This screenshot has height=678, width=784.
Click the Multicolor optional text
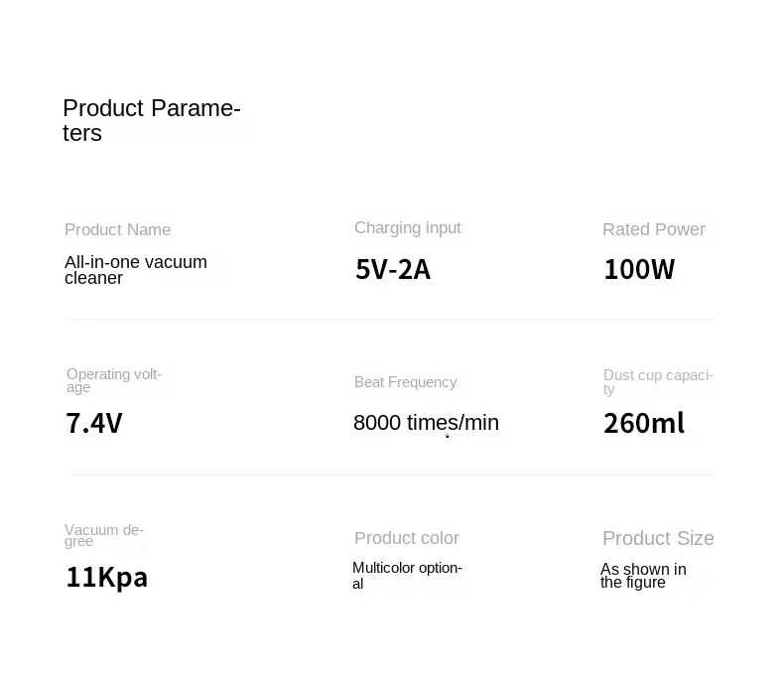coord(407,576)
